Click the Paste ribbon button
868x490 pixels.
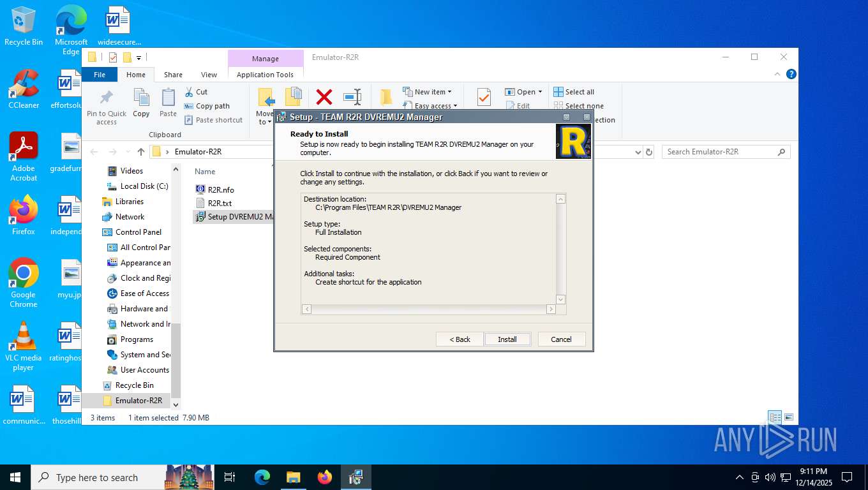click(168, 103)
